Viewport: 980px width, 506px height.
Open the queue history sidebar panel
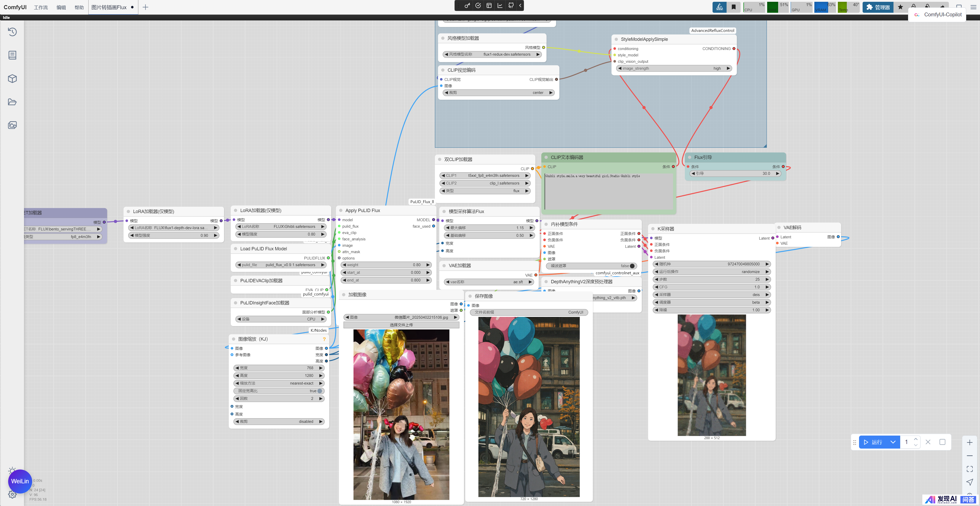tap(12, 32)
